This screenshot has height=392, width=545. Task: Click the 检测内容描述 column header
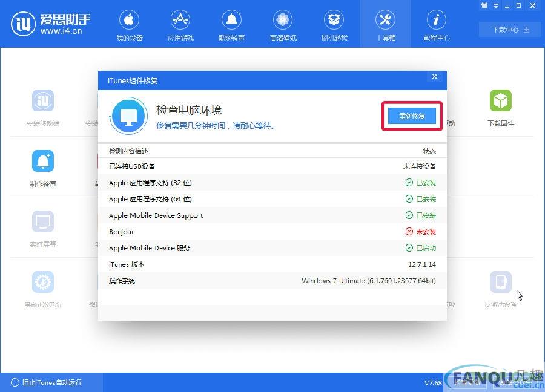point(128,151)
